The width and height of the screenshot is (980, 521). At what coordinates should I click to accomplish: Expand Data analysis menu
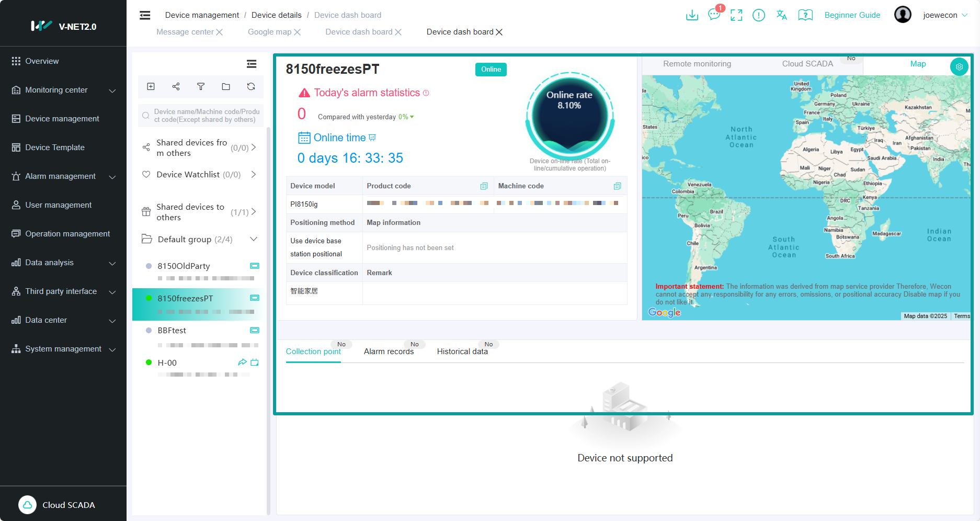click(x=112, y=263)
